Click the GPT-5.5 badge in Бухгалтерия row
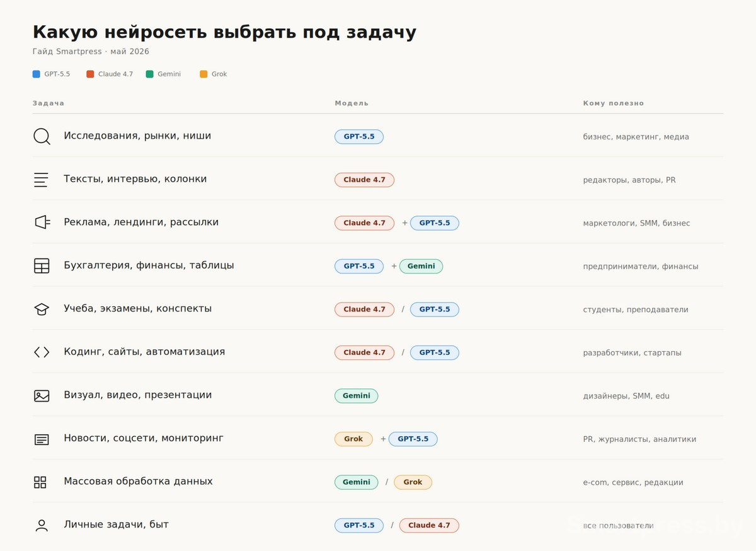 (359, 266)
